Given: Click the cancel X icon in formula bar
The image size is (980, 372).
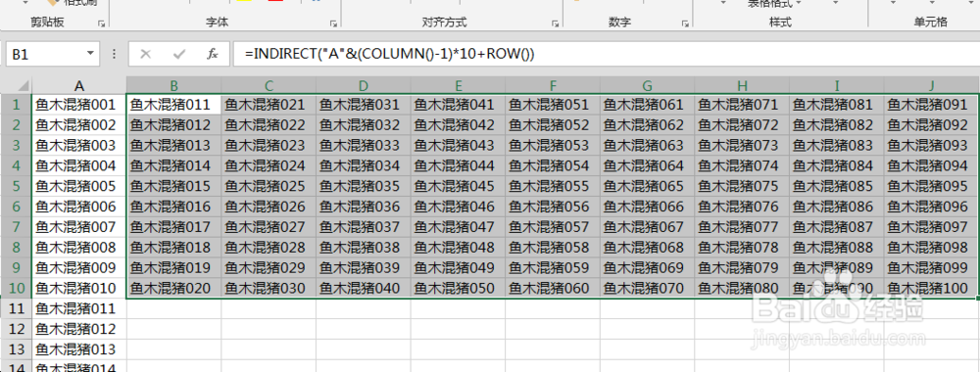Looking at the screenshot, I should [146, 54].
